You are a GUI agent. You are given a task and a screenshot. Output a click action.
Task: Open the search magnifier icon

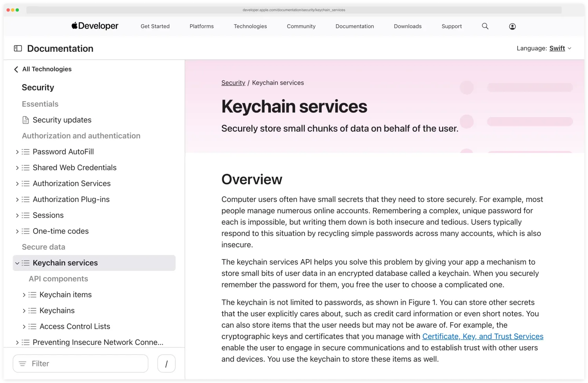pyautogui.click(x=485, y=26)
